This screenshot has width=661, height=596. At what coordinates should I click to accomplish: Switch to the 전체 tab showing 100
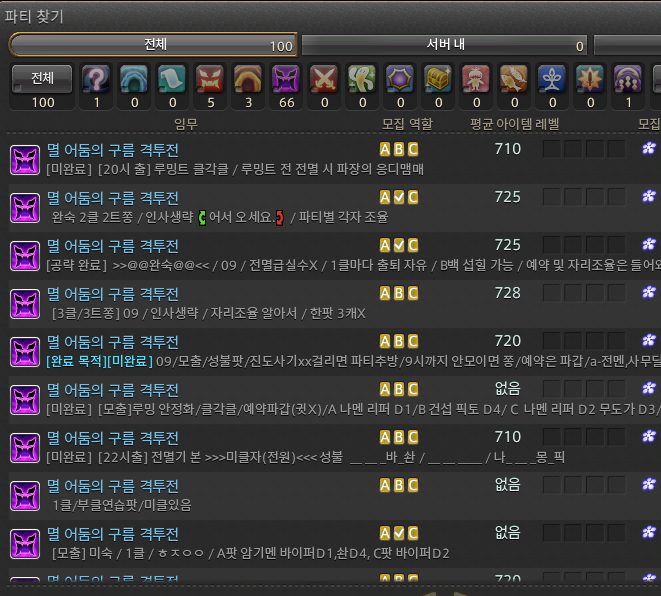click(x=153, y=45)
